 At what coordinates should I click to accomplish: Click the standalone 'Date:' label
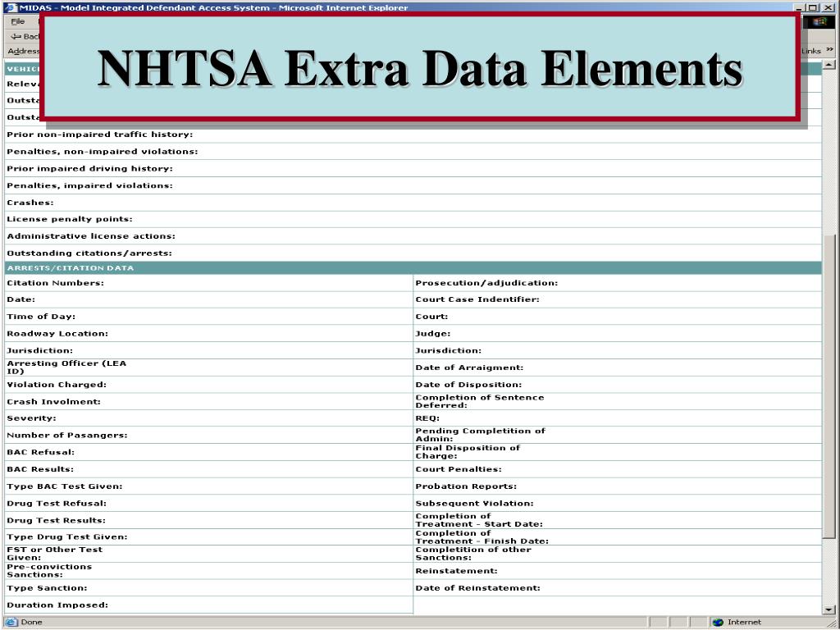pyautogui.click(x=21, y=299)
